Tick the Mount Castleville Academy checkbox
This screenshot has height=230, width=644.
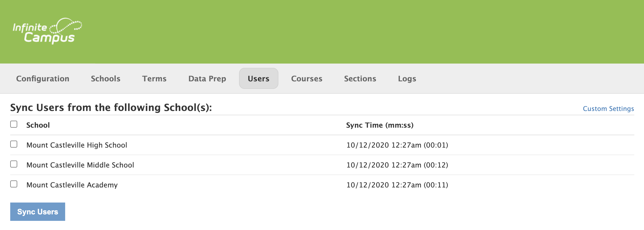(14, 184)
